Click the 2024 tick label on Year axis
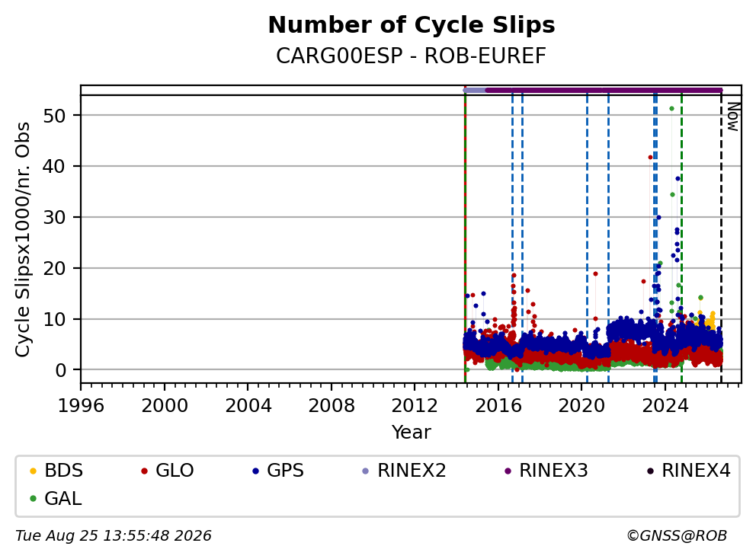 click(665, 406)
